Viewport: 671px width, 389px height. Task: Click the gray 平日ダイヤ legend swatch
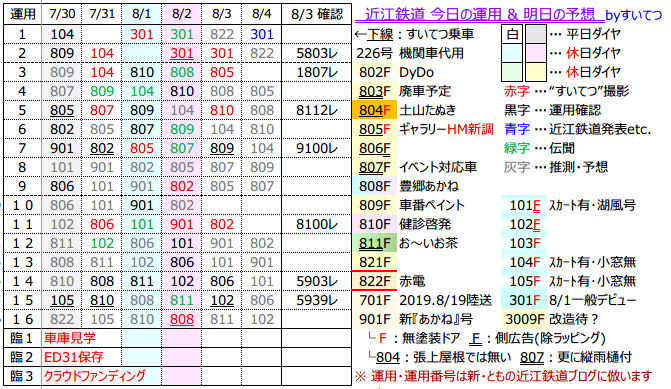(535, 34)
